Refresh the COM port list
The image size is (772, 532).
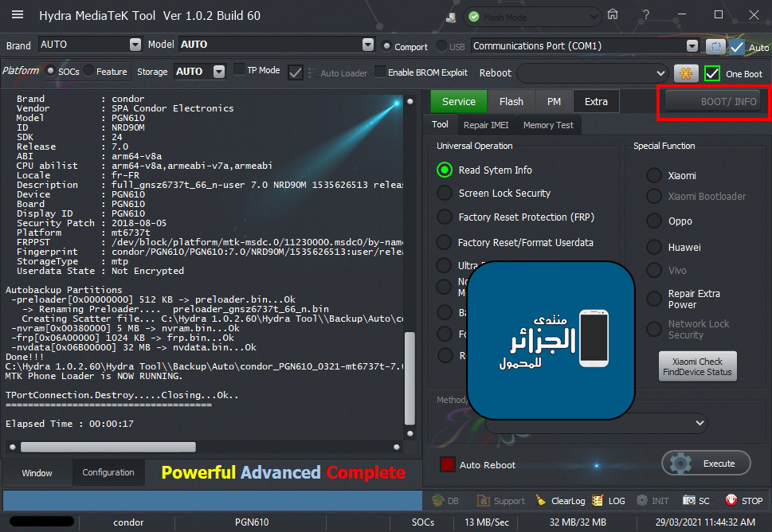(715, 46)
